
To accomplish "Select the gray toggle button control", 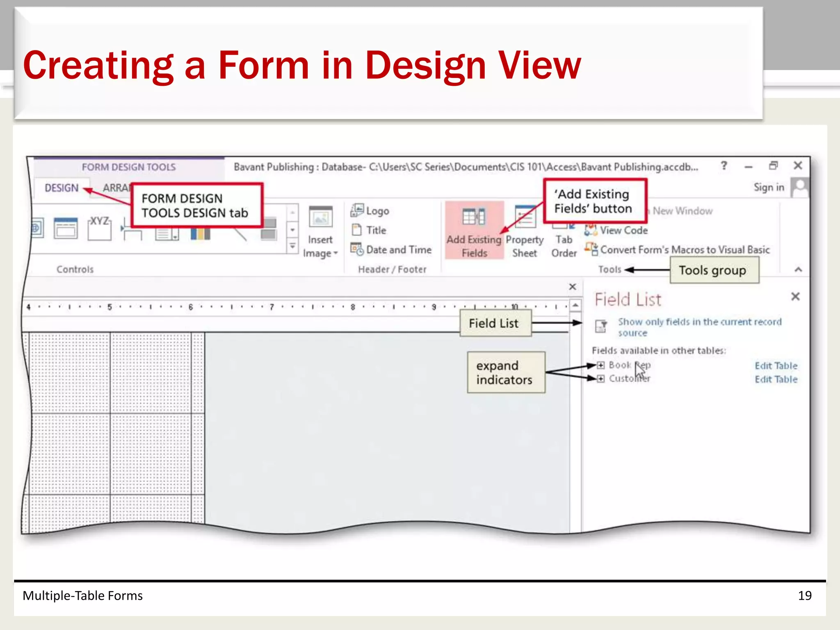I will 269,228.
